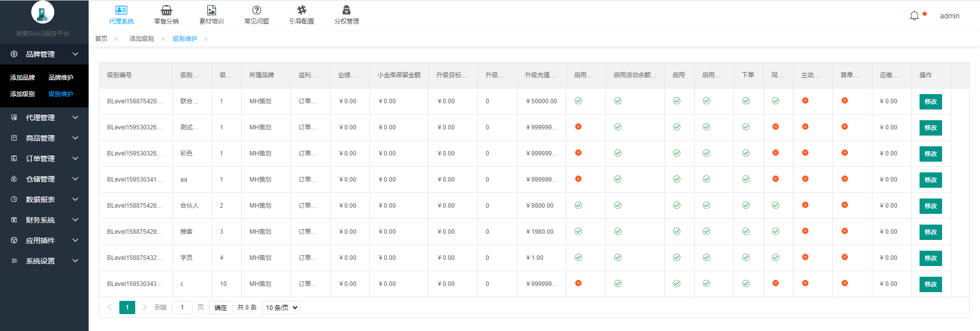Select 品牌维护 in the sidebar submenu

(61, 78)
